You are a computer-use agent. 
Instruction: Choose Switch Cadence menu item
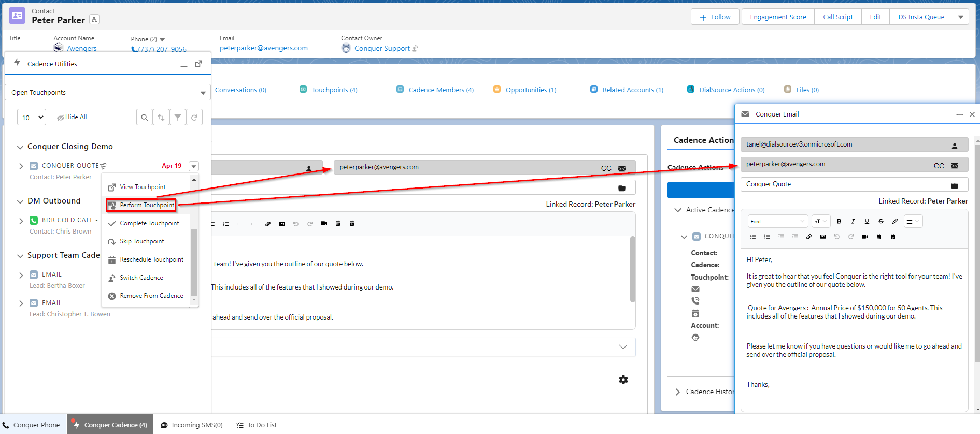[141, 278]
